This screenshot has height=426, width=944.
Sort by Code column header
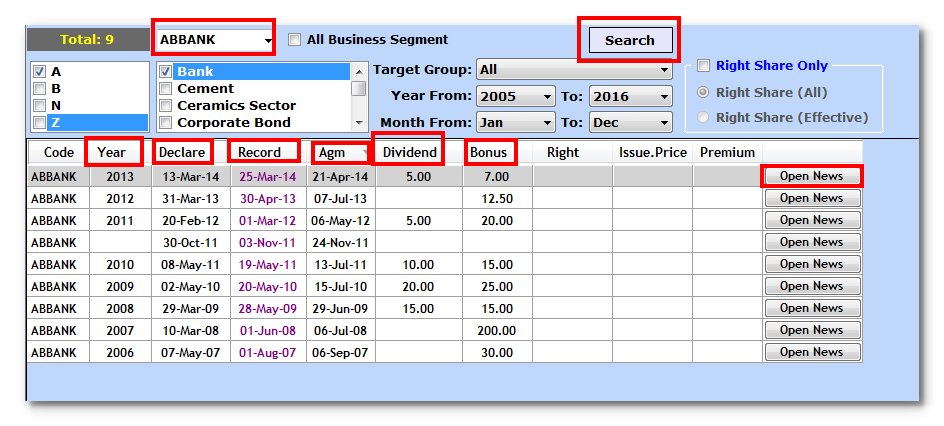(x=59, y=152)
